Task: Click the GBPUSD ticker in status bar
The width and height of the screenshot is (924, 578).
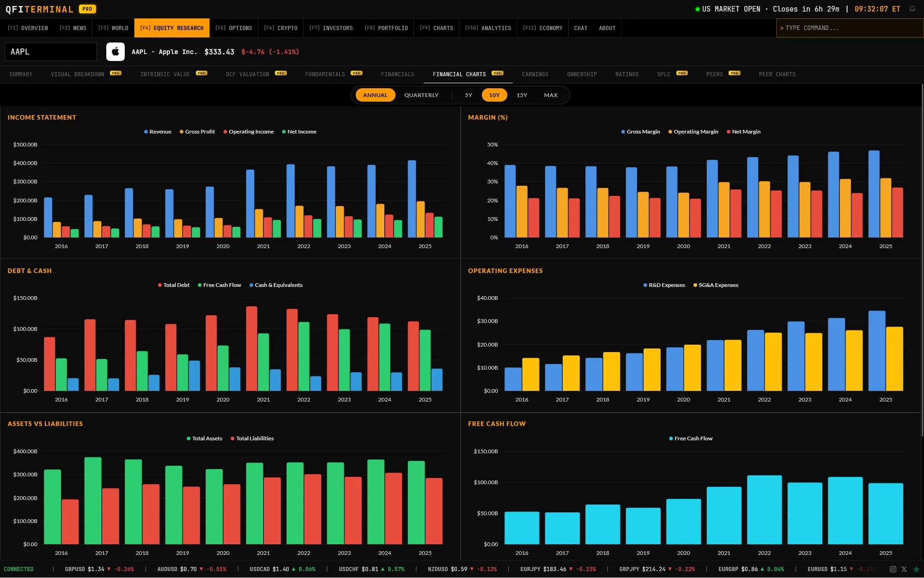Action: [x=99, y=569]
